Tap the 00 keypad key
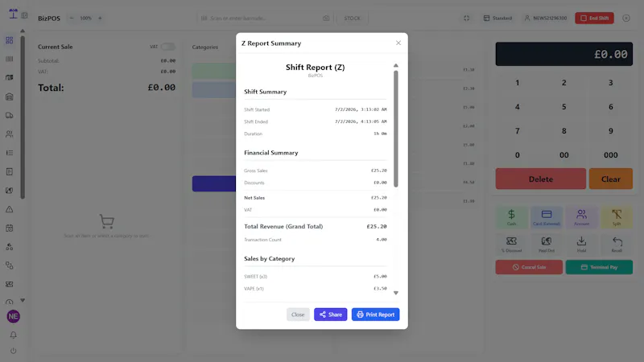Screen dimensions: 644x362 coord(564,155)
